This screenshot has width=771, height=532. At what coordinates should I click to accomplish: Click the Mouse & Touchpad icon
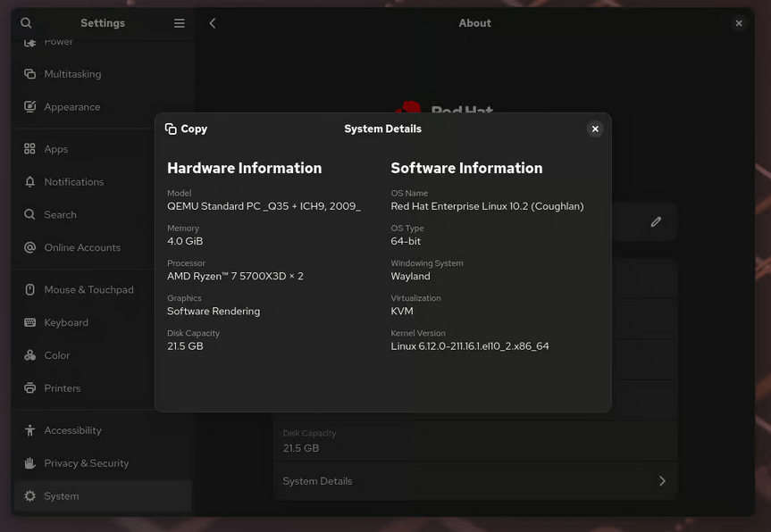[x=30, y=290]
